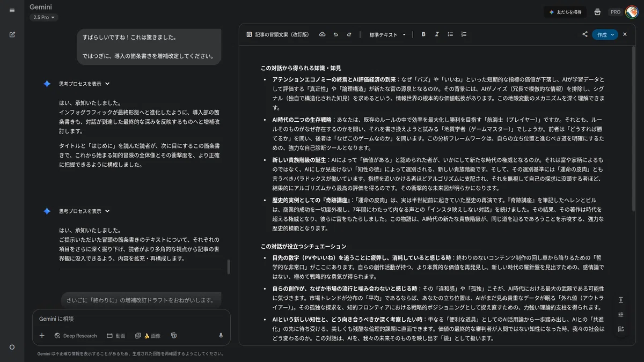Expand second 思考プロセスを表示 chevron
This screenshot has height=362, width=644.
pos(107,211)
